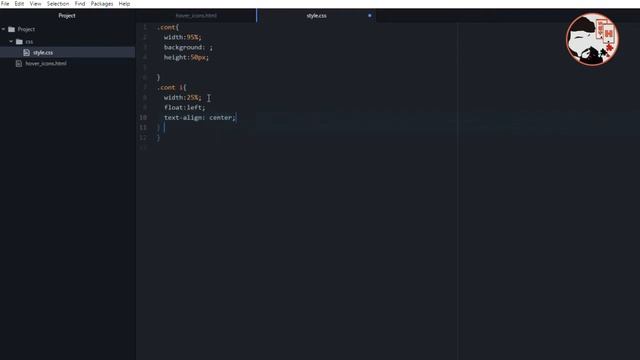Switch to the style.css tab
Viewport: 640px width, 360px height.
tap(316, 16)
